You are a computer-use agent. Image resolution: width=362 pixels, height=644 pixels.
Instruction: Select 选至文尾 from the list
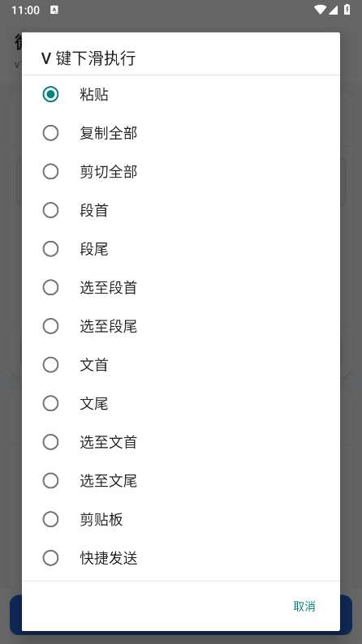(x=181, y=480)
